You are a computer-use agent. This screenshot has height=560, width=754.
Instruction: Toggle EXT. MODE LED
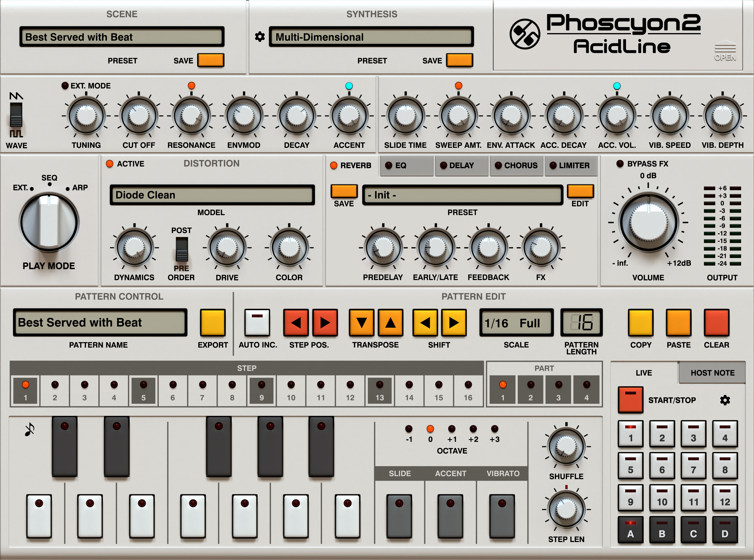point(65,85)
